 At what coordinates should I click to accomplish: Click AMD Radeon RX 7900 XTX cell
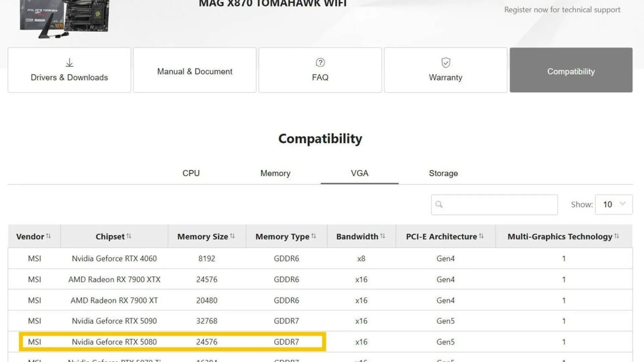click(114, 279)
